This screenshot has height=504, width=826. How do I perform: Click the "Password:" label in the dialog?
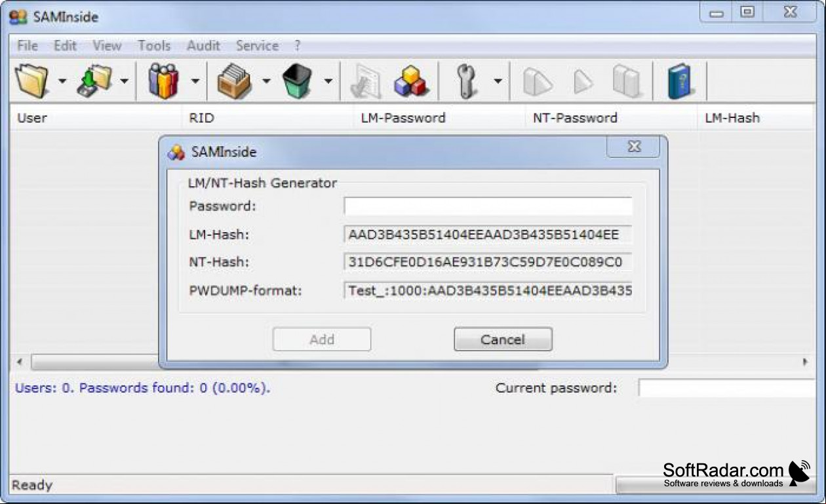222,206
